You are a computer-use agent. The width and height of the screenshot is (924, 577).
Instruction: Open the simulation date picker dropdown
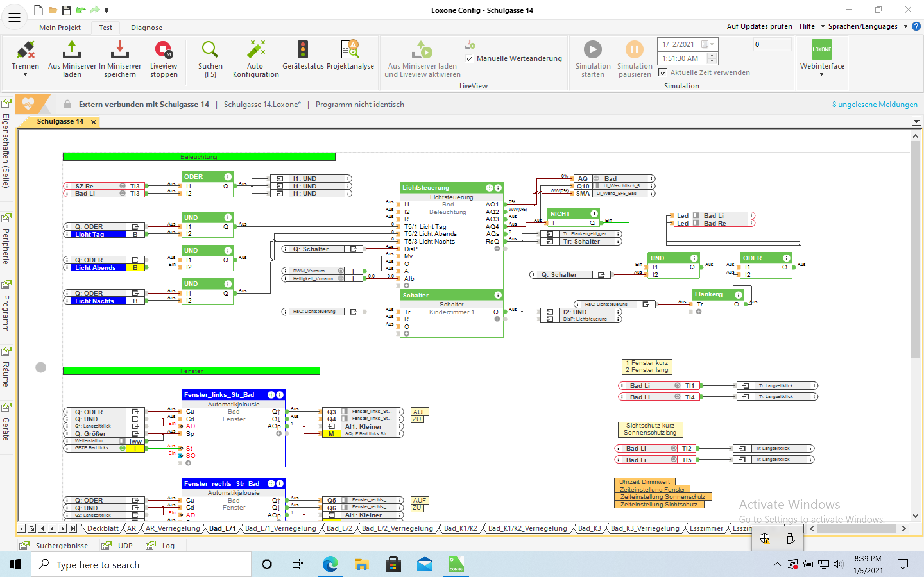[712, 44]
